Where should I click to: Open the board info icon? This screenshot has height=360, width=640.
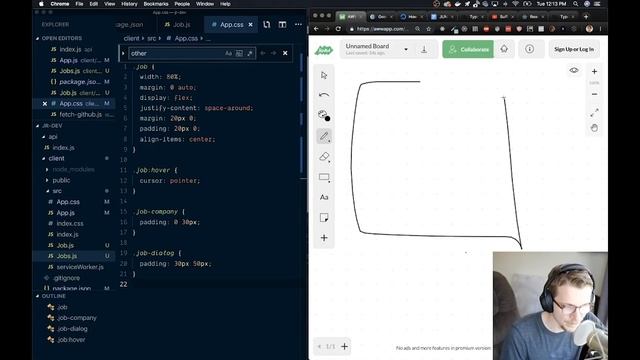pyautogui.click(x=529, y=49)
